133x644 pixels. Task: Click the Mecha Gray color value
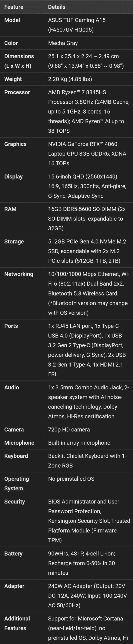(x=63, y=43)
